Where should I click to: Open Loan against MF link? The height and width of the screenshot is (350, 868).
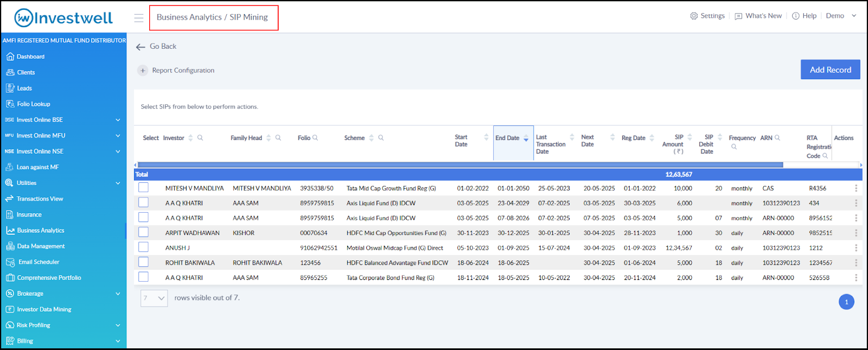coord(37,168)
